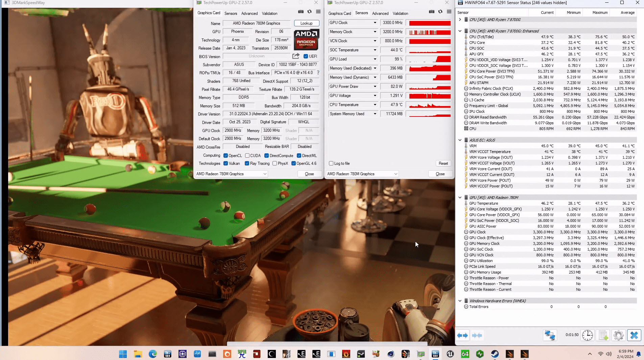Click Reset button in GPU-Z Sensors window
This screenshot has height=360, width=644.
pos(443,163)
